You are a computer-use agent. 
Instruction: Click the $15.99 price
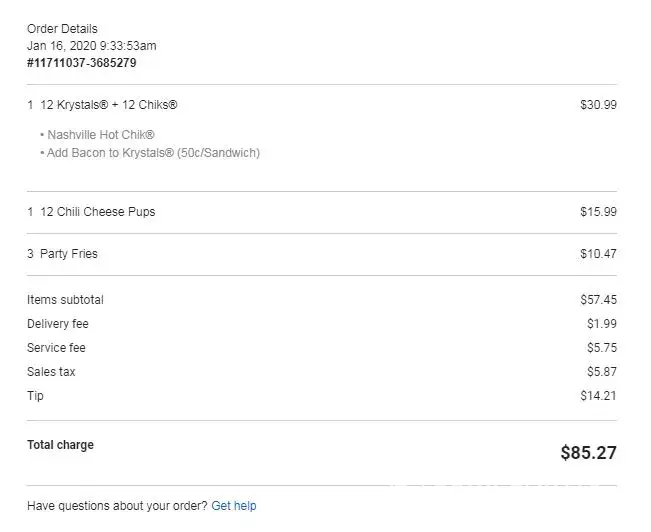(x=598, y=212)
